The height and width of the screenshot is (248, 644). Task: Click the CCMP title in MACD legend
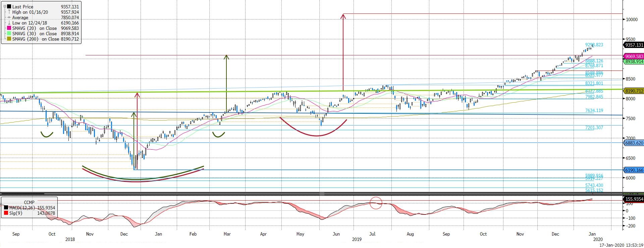[x=29, y=202]
